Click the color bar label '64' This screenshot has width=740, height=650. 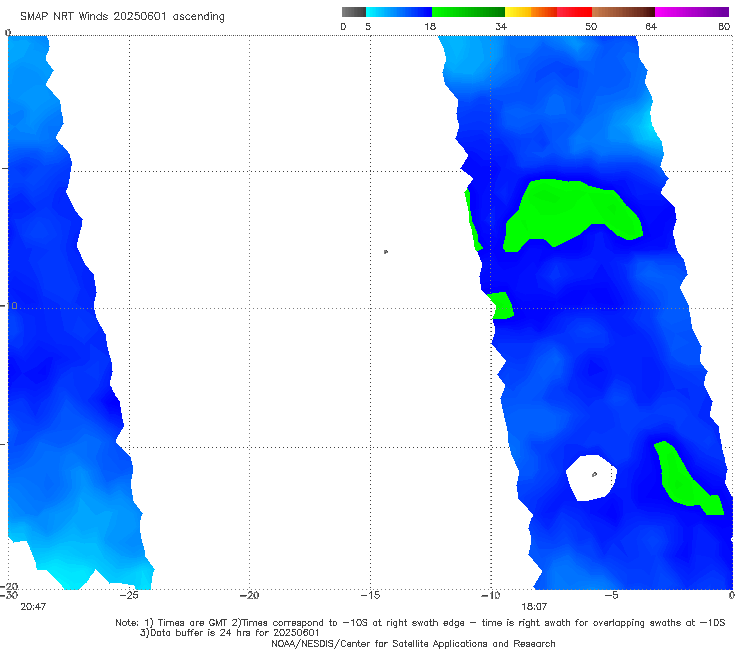click(x=651, y=26)
